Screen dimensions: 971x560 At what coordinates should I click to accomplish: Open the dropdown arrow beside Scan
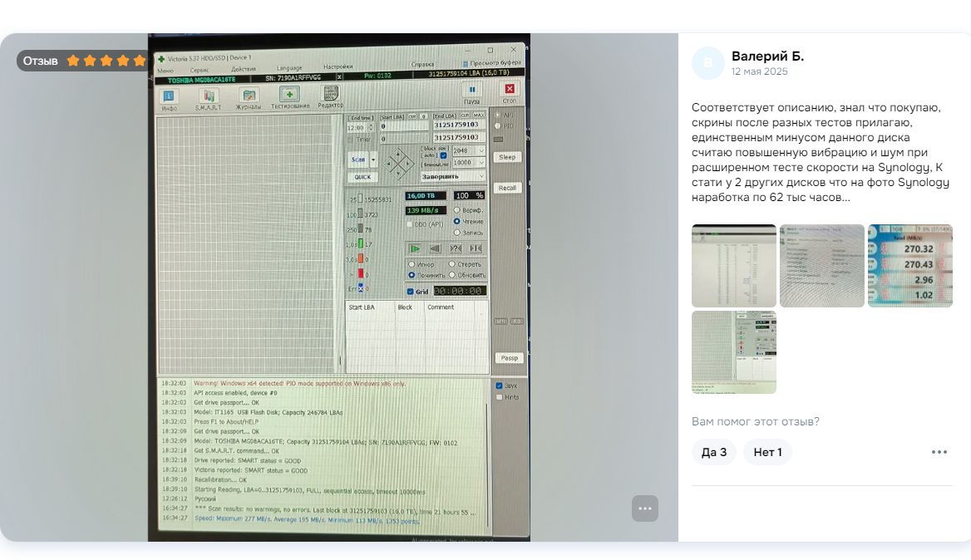pos(373,160)
